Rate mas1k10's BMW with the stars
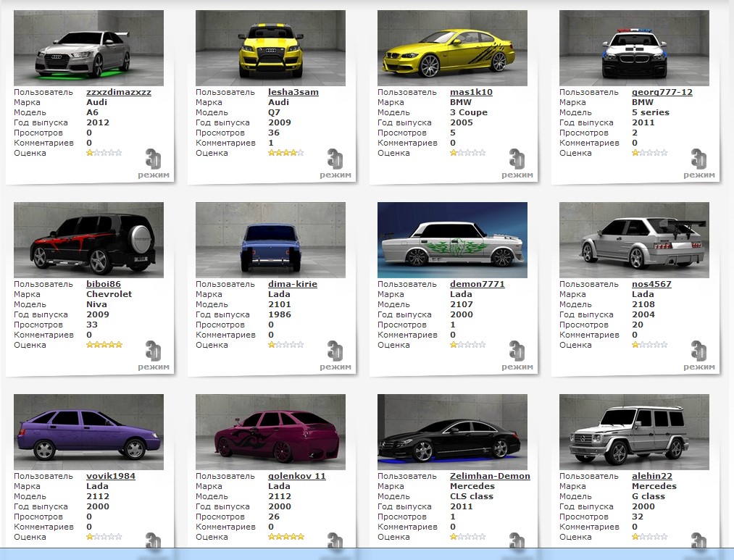The image size is (734, 560). (468, 153)
